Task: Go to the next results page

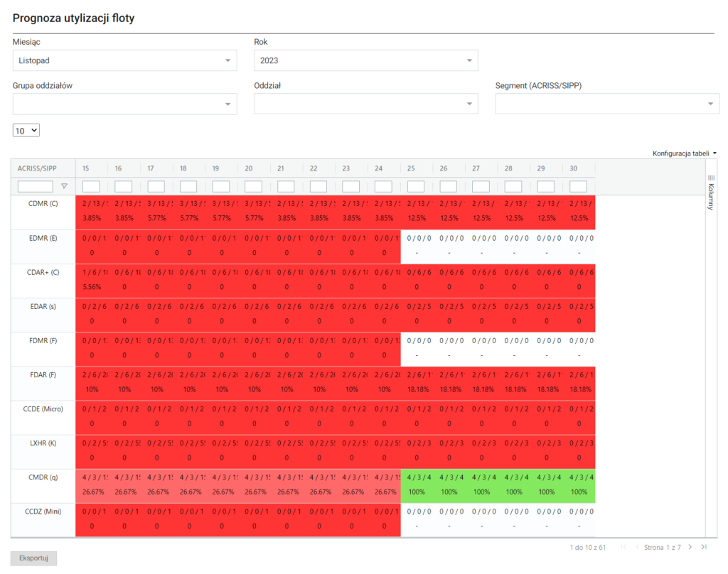Action: pyautogui.click(x=690, y=547)
